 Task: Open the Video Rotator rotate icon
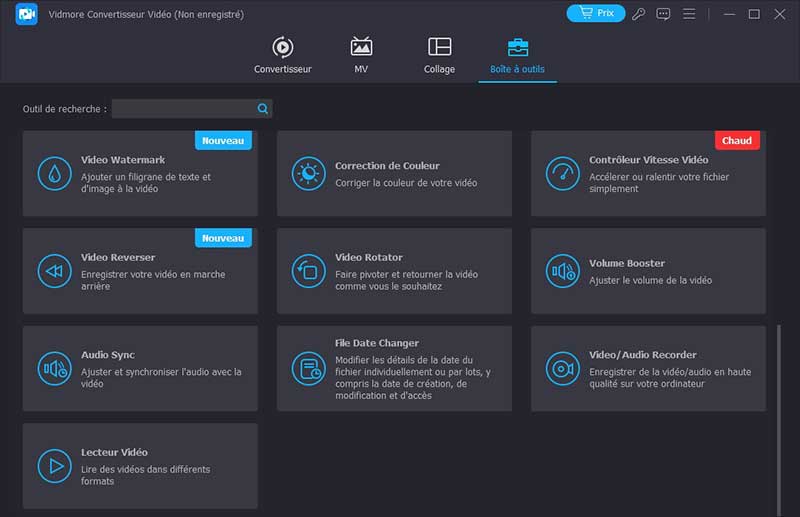(308, 271)
